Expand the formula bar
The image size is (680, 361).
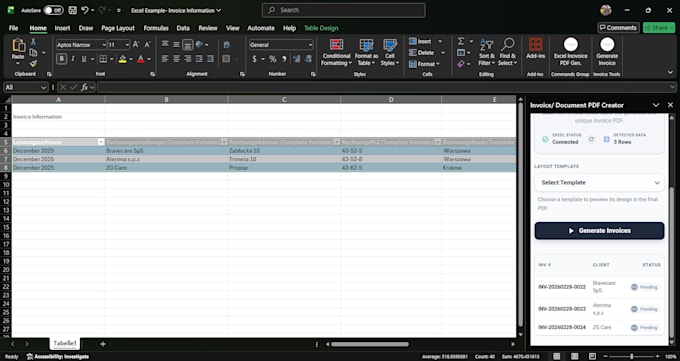(x=673, y=87)
